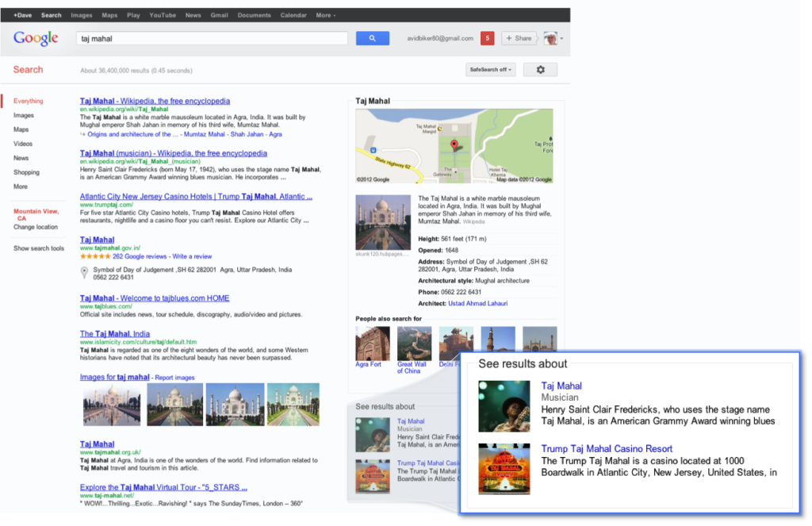Click Ustad Ahmad Lahauri architect link

tap(478, 304)
